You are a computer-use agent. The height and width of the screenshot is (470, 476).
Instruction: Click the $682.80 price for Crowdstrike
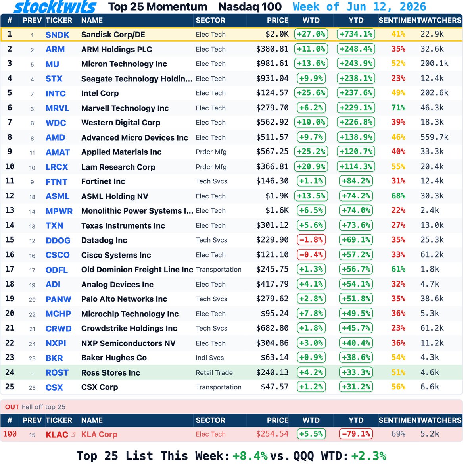pyautogui.click(x=272, y=328)
